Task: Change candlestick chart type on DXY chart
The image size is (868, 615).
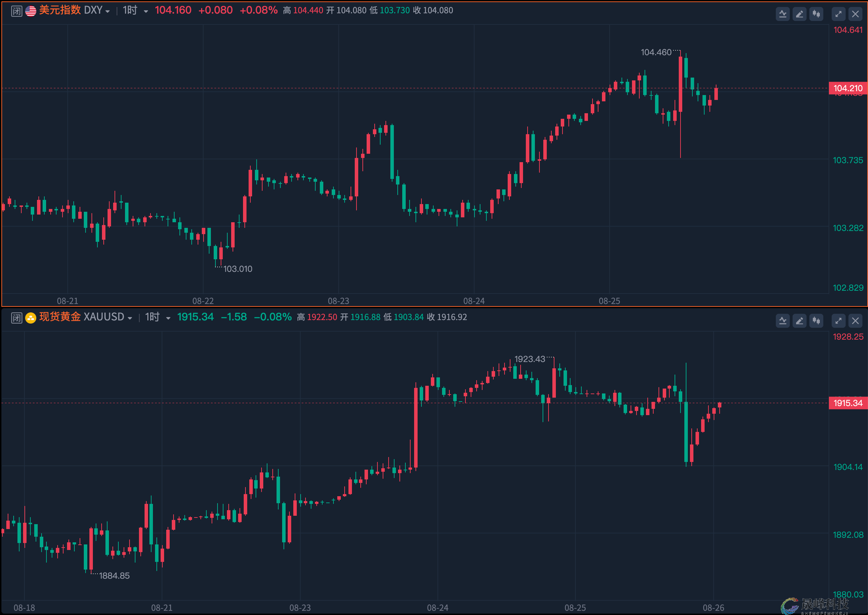Action: tap(816, 14)
